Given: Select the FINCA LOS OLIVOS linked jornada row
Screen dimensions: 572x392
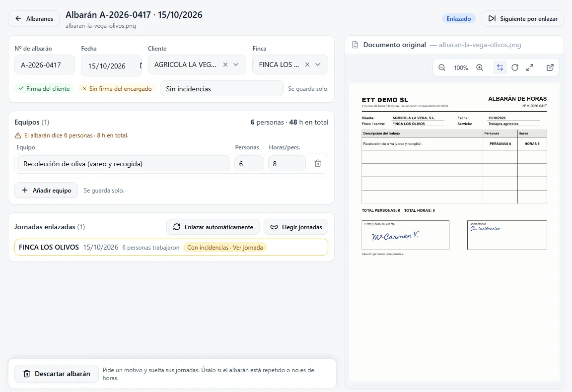Looking at the screenshot, I should [x=171, y=247].
